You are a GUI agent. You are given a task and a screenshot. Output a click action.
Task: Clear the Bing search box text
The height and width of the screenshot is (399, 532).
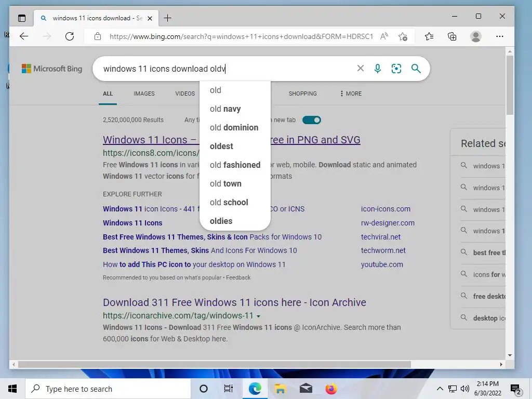tap(361, 69)
